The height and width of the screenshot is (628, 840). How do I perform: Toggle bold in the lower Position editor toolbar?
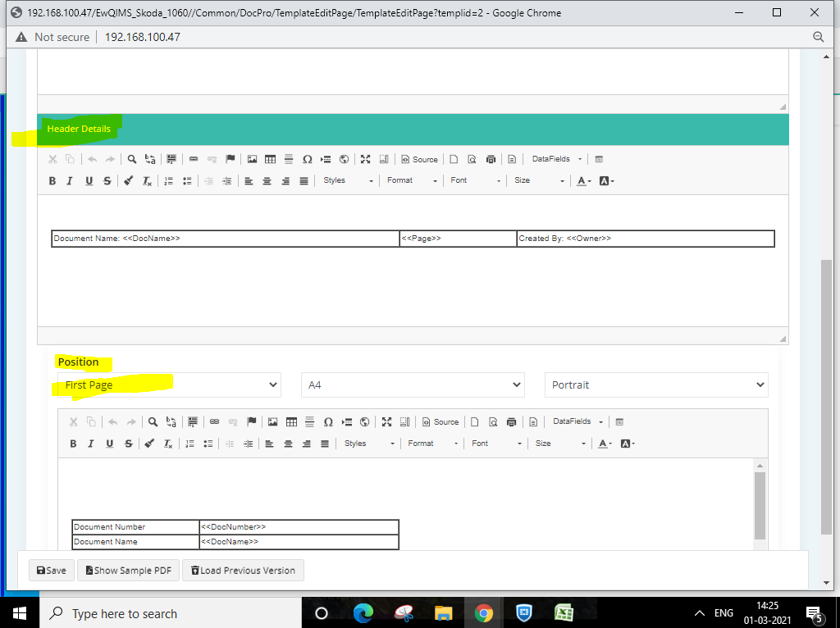(73, 444)
